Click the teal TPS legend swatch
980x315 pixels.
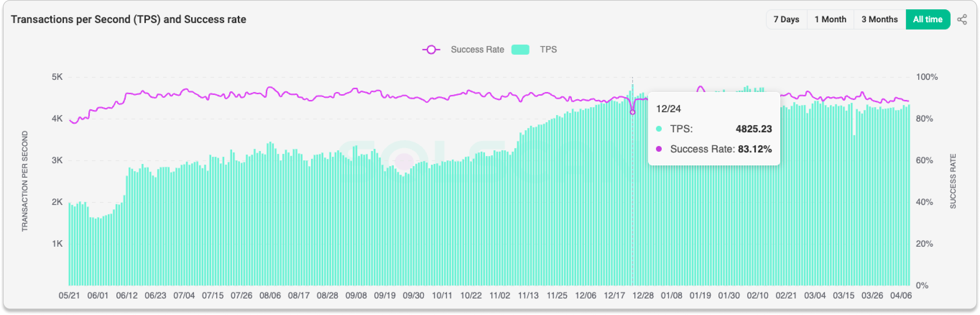pos(520,50)
